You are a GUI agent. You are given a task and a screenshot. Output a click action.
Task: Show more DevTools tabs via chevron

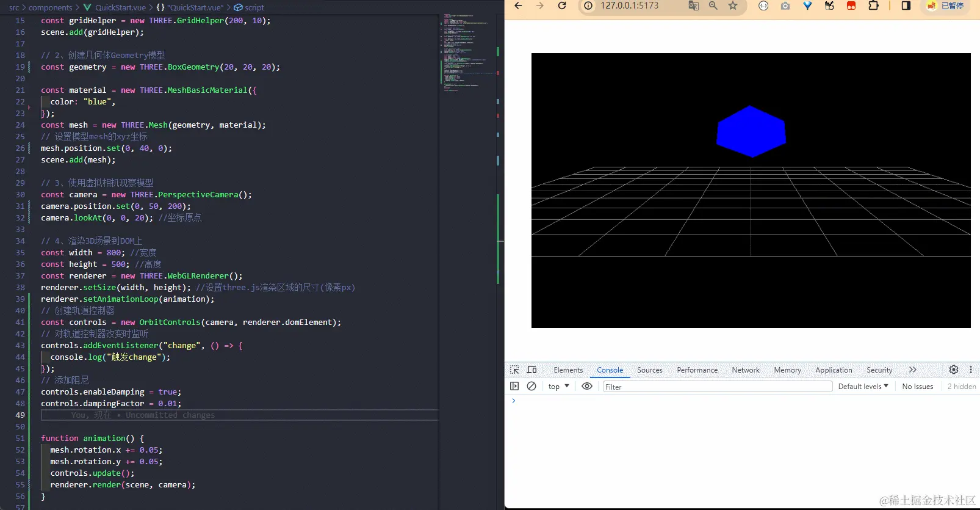pos(912,370)
